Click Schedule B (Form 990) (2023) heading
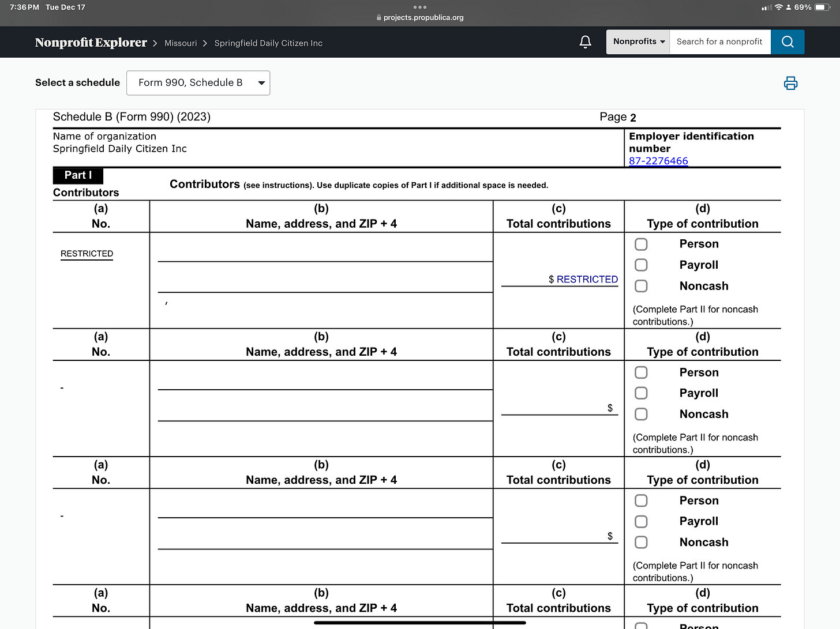The image size is (840, 629). click(132, 116)
